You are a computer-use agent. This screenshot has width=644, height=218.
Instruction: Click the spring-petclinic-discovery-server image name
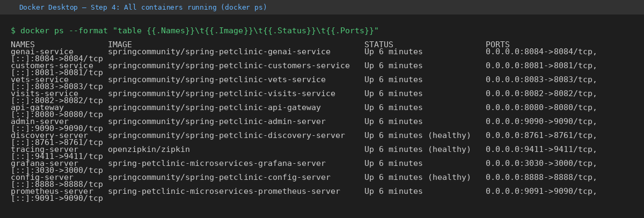[226, 135]
